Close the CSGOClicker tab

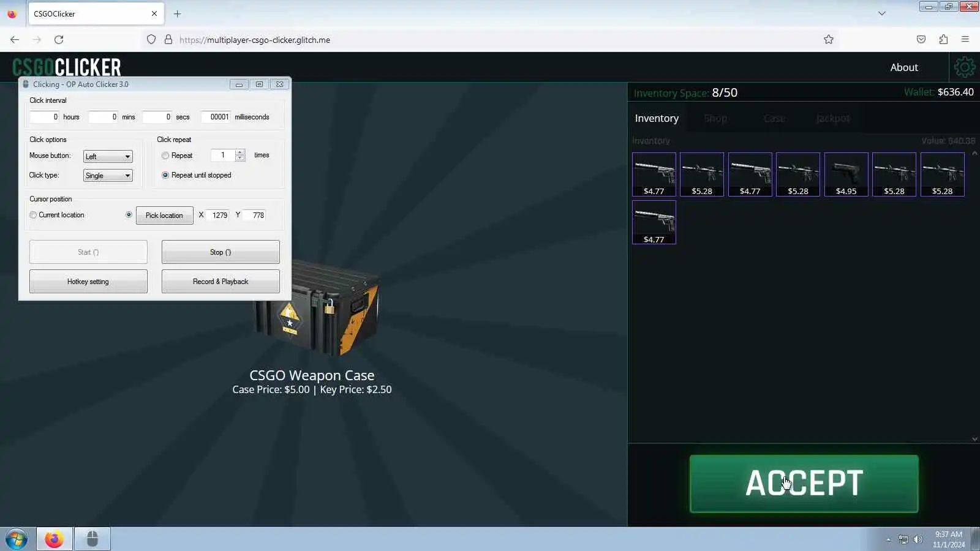click(154, 13)
